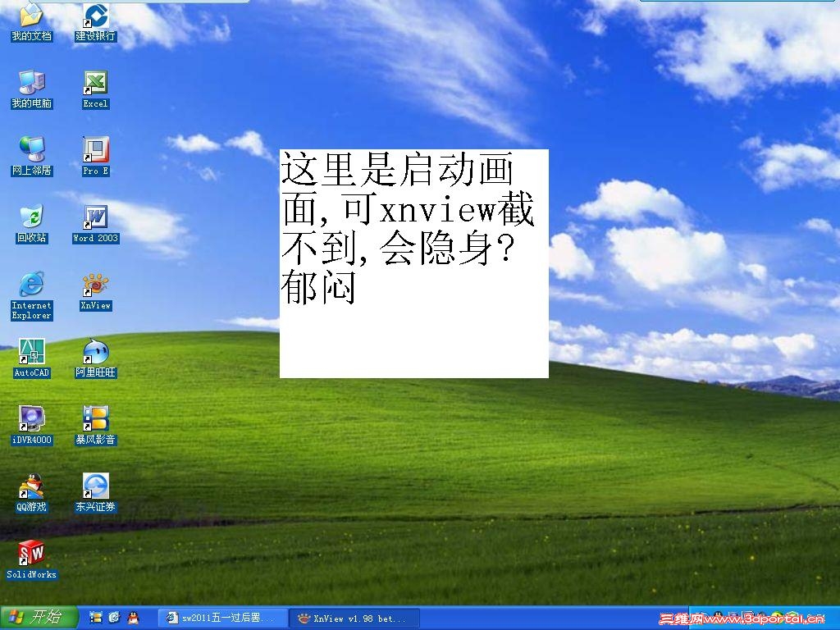Click the IE quick launch icon
This screenshot has height=630, width=840.
114,618
